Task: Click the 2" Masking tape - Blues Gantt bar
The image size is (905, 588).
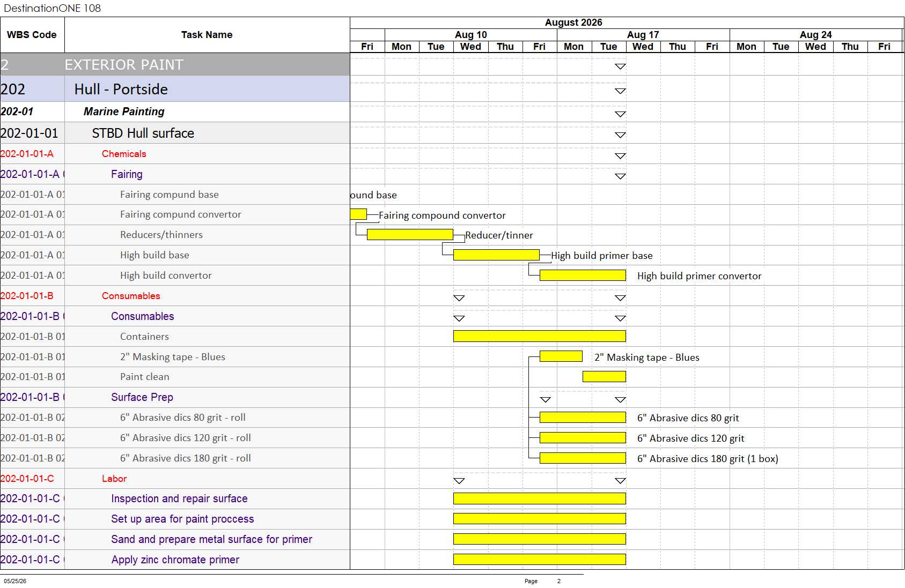Action: (x=561, y=356)
